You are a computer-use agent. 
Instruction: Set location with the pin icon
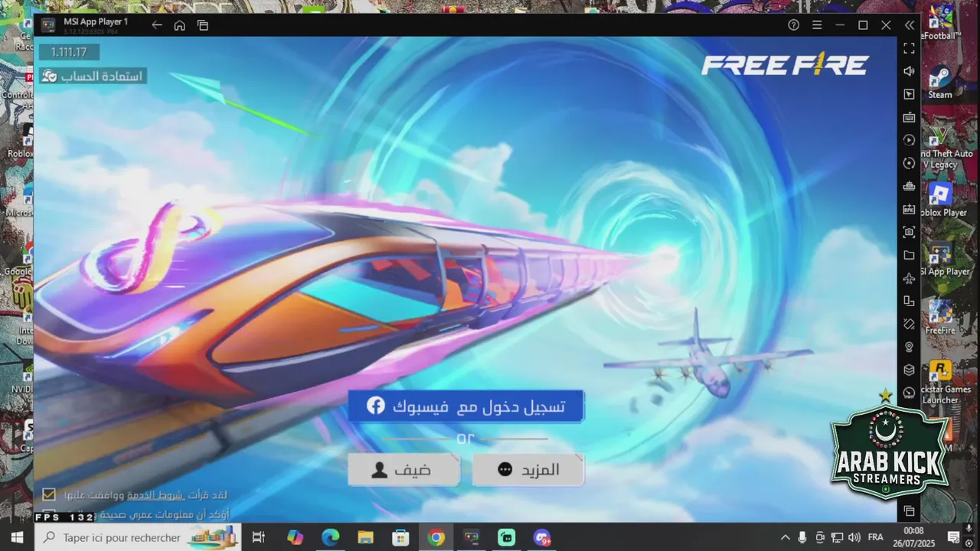[909, 347]
